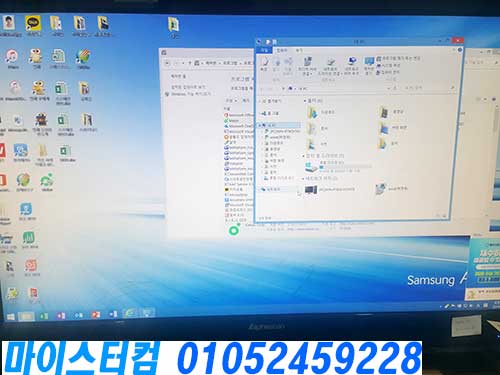Expand Network in the navigation pane
The image size is (500, 375).
click(x=260, y=189)
